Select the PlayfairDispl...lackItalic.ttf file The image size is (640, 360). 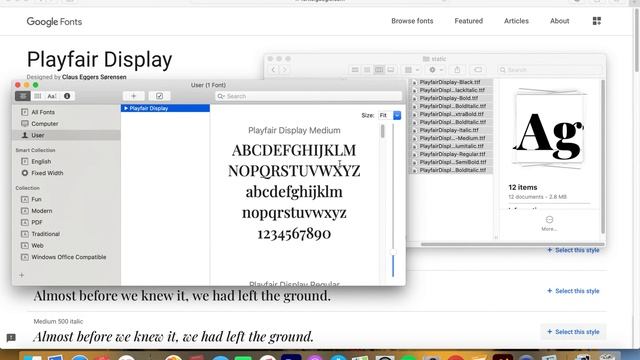pos(451,90)
